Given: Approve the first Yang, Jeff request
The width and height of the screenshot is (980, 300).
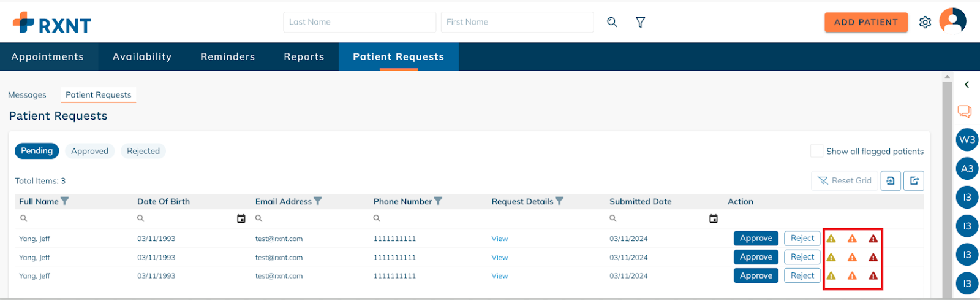Looking at the screenshot, I should [756, 239].
